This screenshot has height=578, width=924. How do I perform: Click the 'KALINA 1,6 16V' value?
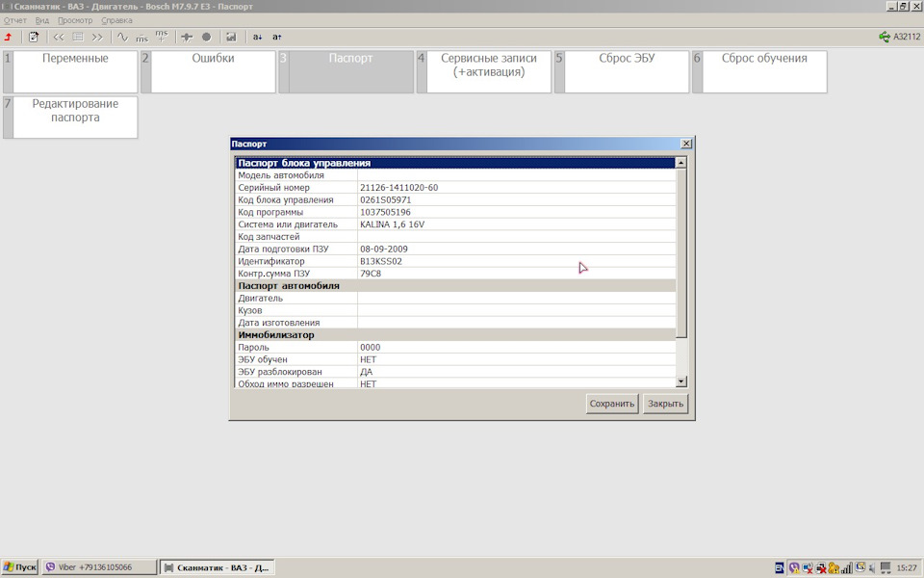pyautogui.click(x=392, y=224)
